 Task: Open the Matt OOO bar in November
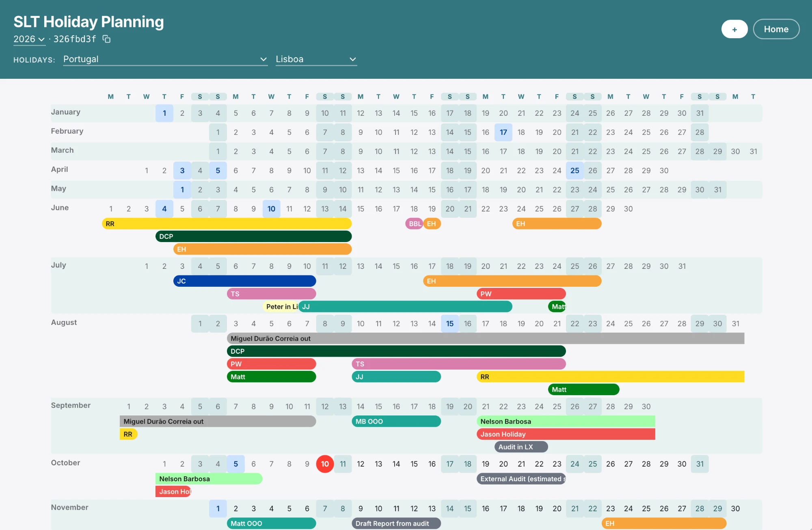click(x=271, y=524)
